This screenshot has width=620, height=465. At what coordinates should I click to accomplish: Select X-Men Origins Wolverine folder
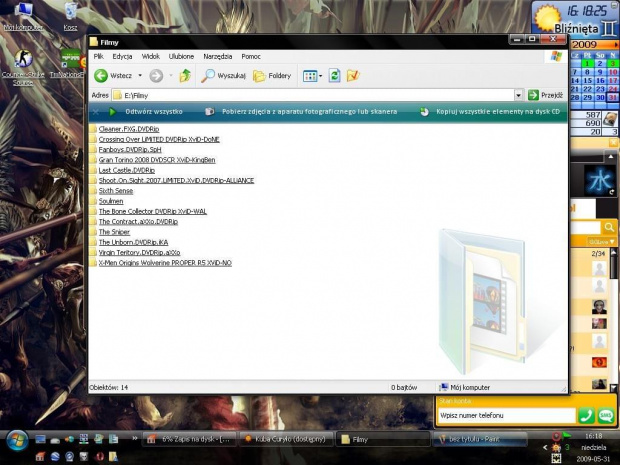pyautogui.click(x=164, y=263)
